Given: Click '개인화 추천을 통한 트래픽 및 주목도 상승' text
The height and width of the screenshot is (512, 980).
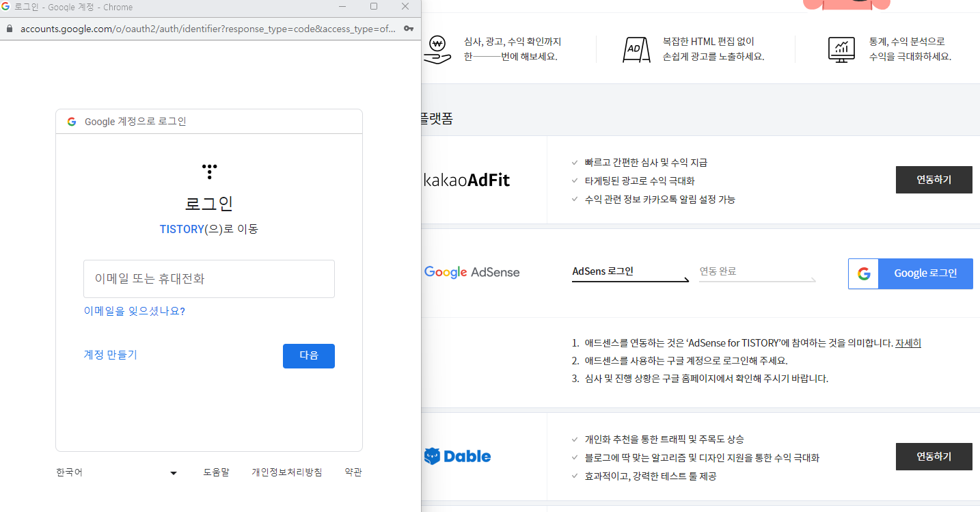Looking at the screenshot, I should point(664,439).
